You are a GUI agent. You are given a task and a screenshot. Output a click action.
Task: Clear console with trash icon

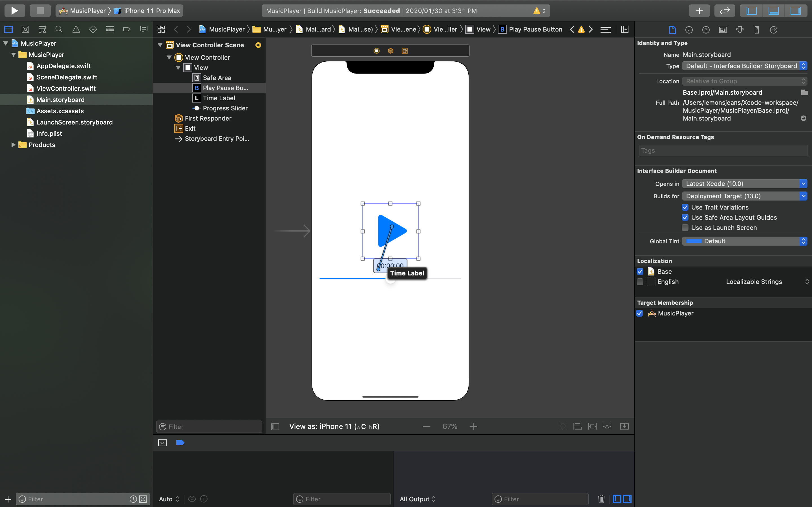tap(601, 499)
